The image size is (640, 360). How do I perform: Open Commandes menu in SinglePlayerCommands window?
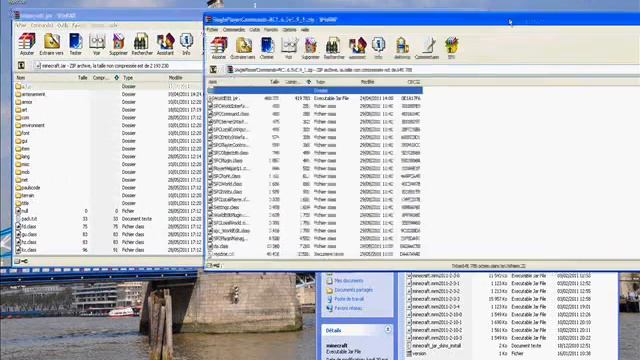click(x=234, y=30)
